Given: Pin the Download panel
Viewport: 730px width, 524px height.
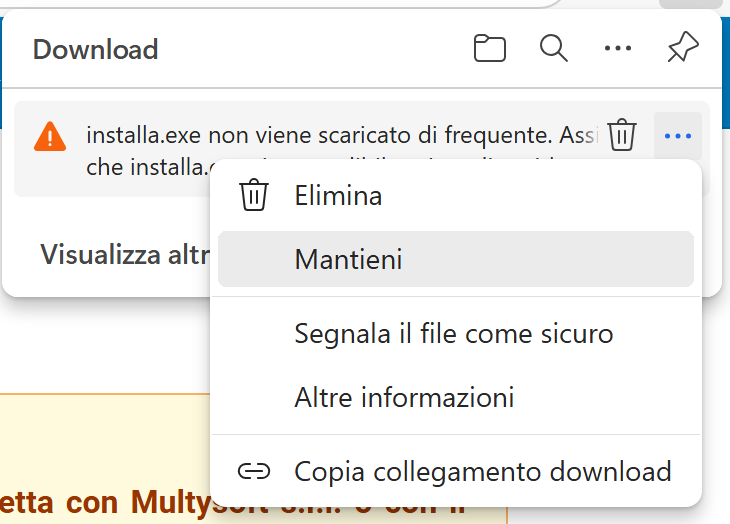Looking at the screenshot, I should [683, 48].
